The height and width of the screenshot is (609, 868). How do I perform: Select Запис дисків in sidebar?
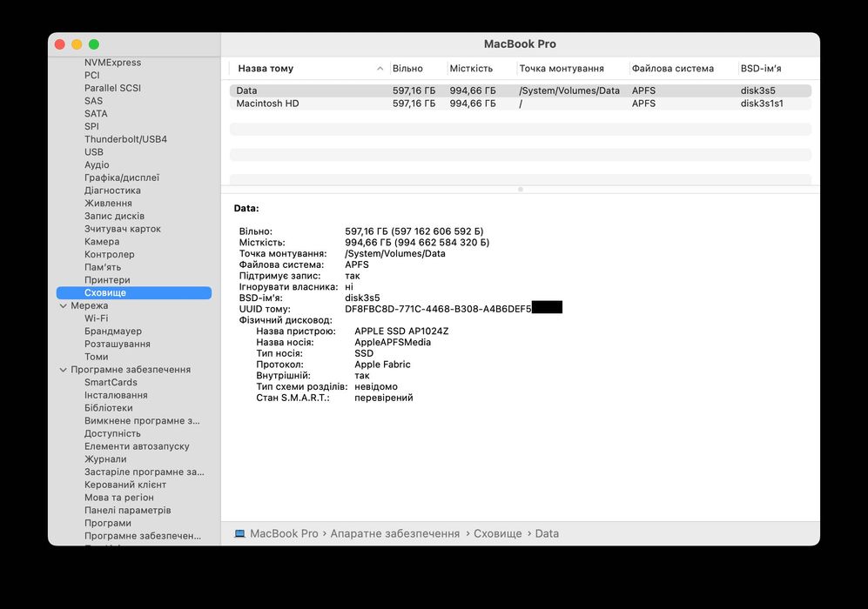tap(114, 216)
